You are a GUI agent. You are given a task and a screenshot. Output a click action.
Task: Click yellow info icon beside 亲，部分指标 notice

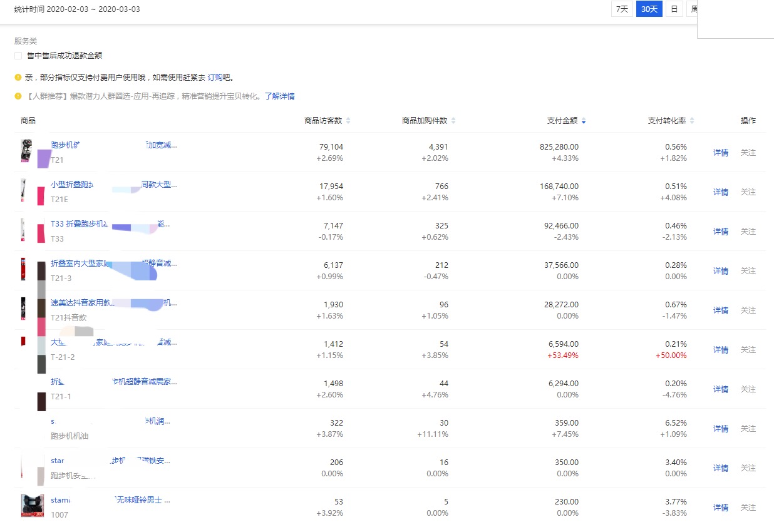18,78
